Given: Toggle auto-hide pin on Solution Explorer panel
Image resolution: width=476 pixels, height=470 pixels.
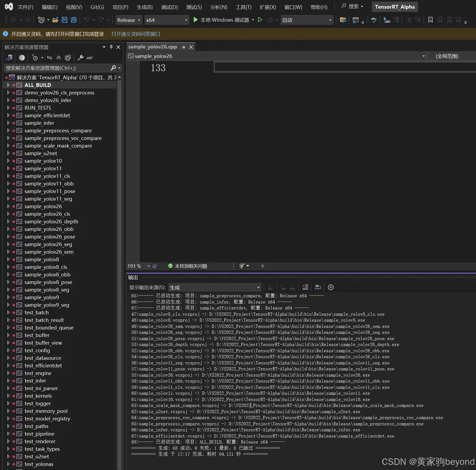Looking at the screenshot, I should 111,47.
